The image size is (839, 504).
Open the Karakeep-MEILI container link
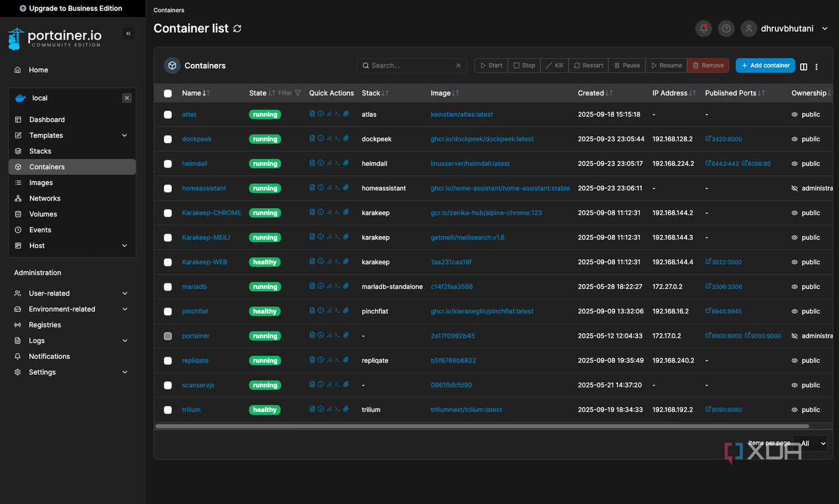(x=206, y=237)
